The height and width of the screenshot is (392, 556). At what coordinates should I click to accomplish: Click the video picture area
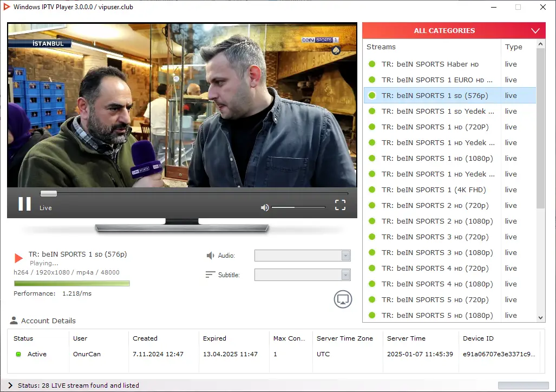click(182, 106)
